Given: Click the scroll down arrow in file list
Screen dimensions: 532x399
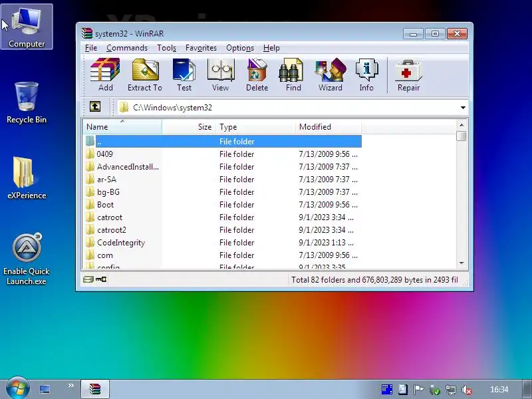Looking at the screenshot, I should coord(461,263).
